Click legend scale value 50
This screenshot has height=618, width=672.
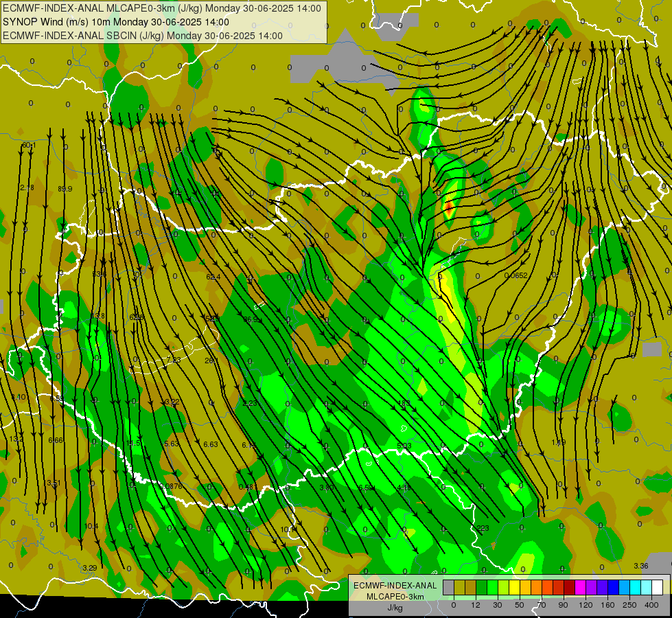[x=520, y=605]
